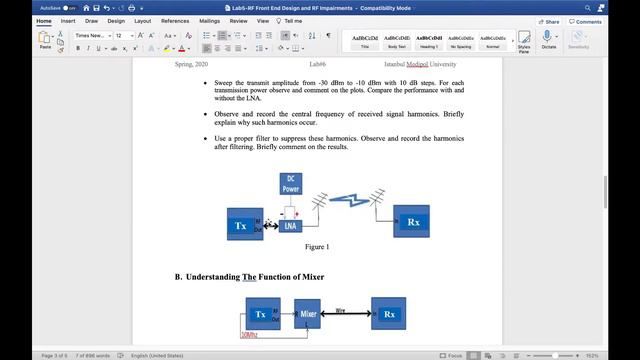Image resolution: width=640 pixels, height=360 pixels.
Task: Decrease font size
Action: (151, 36)
